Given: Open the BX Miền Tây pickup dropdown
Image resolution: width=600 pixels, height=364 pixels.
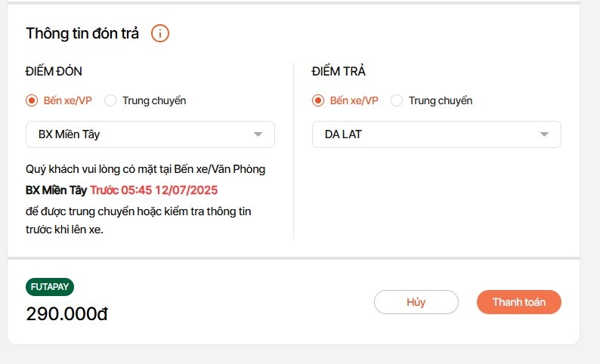Looking at the screenshot, I should click(150, 134).
